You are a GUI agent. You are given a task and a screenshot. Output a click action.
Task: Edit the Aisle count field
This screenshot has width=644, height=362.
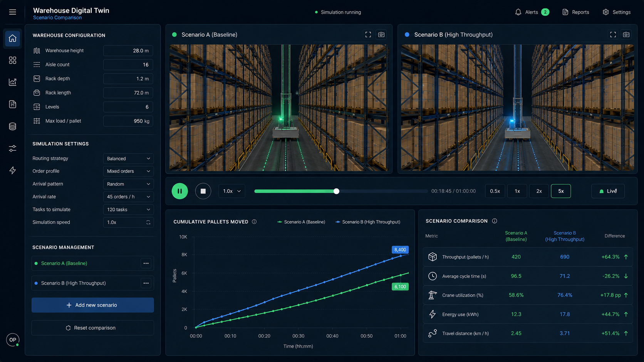click(128, 65)
